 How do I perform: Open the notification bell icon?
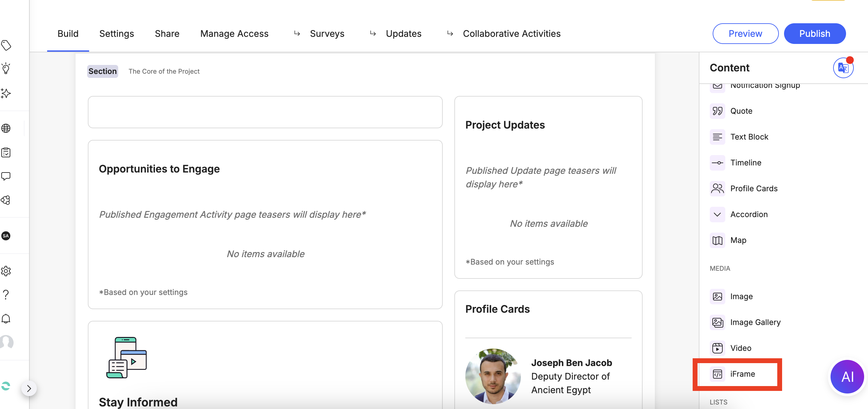[x=6, y=319]
